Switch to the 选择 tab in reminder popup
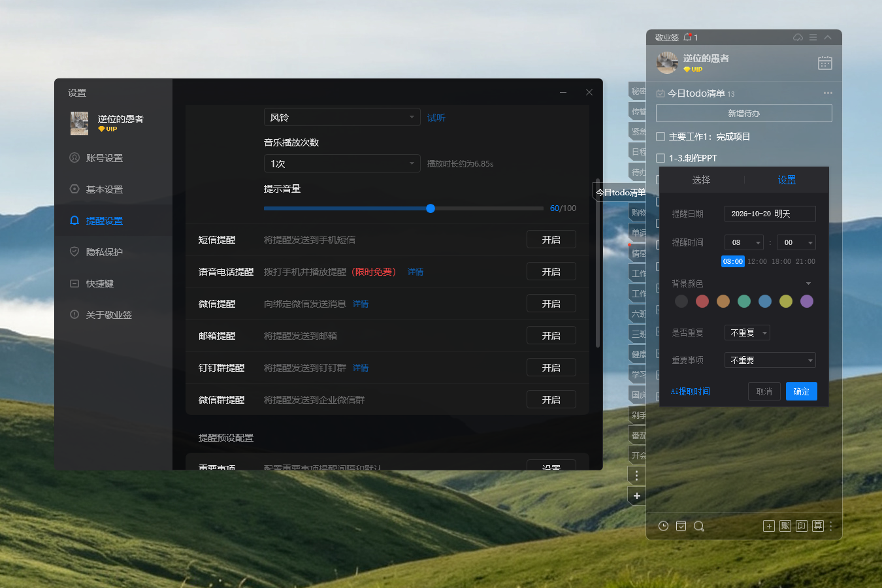This screenshot has height=588, width=882. pyautogui.click(x=701, y=180)
